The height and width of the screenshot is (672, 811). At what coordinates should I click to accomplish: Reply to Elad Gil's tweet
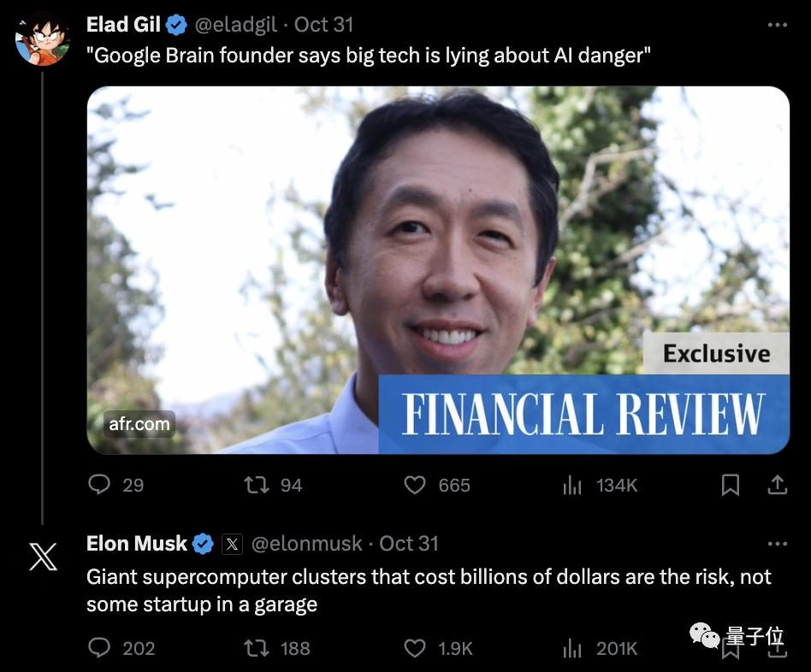pyautogui.click(x=100, y=485)
